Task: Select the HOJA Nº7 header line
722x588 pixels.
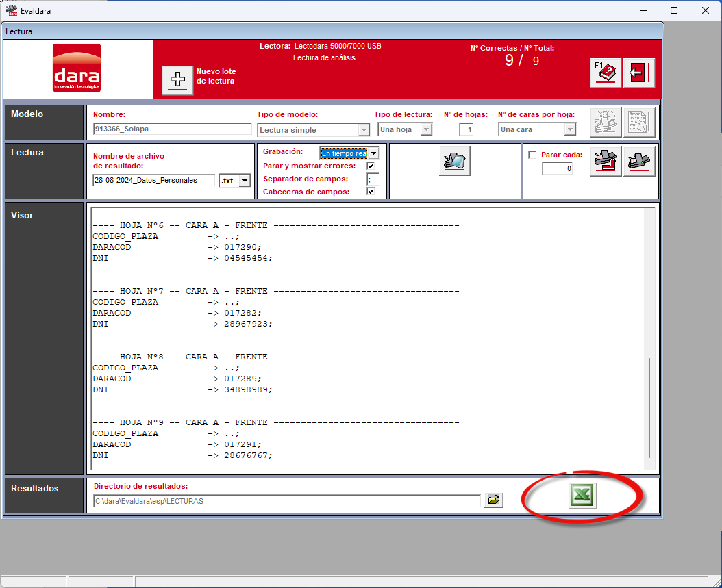Action: click(276, 291)
